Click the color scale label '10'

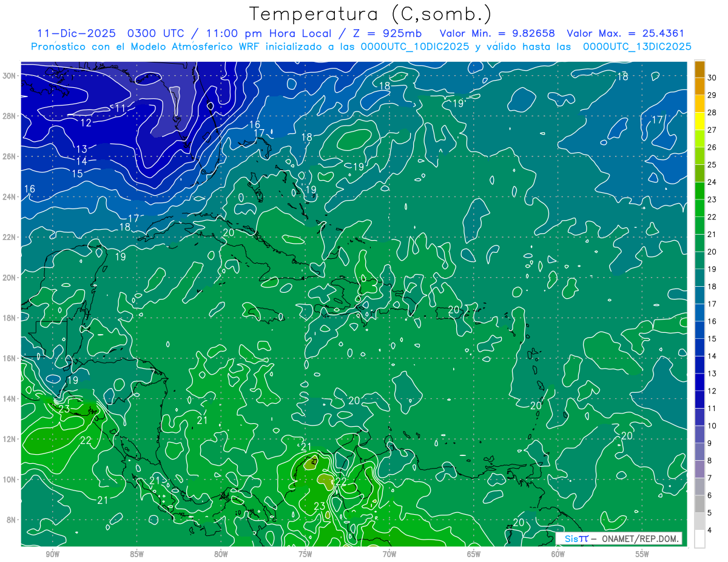712,426
